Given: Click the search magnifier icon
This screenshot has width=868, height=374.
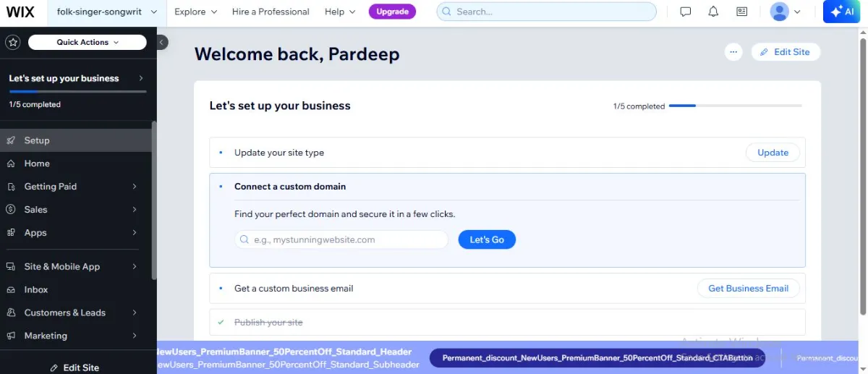Looking at the screenshot, I should (447, 12).
